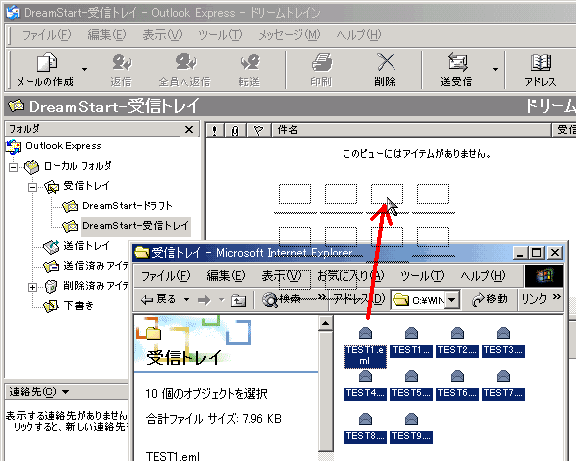Open Outlook Express ツール(T) menu
Viewport: 576px width, 461px height.
pos(220,35)
